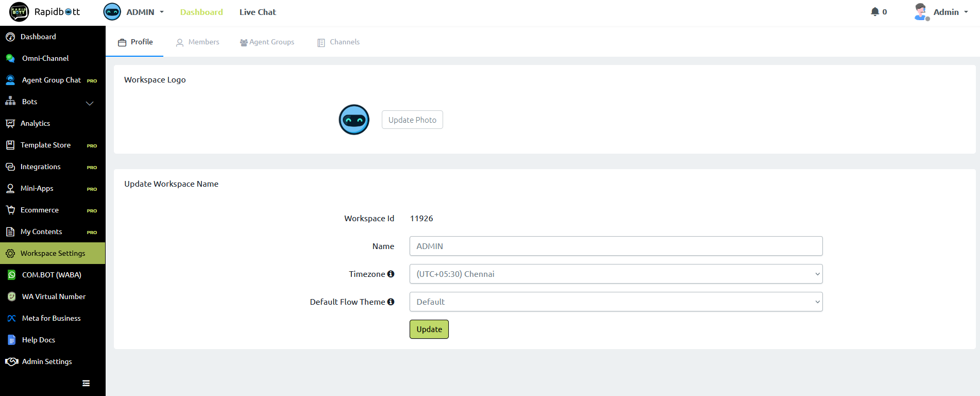Click the Default Flow Theme info icon
The image size is (980, 396).
tap(391, 302)
